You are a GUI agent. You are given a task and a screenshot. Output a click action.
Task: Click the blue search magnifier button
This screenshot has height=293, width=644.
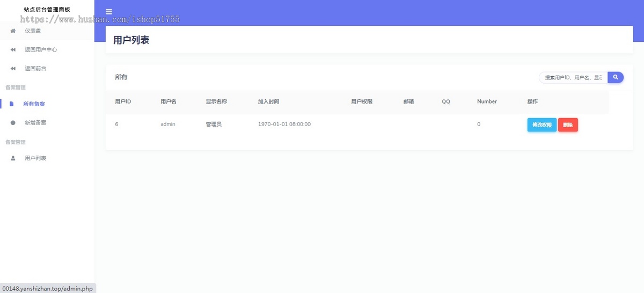click(616, 78)
